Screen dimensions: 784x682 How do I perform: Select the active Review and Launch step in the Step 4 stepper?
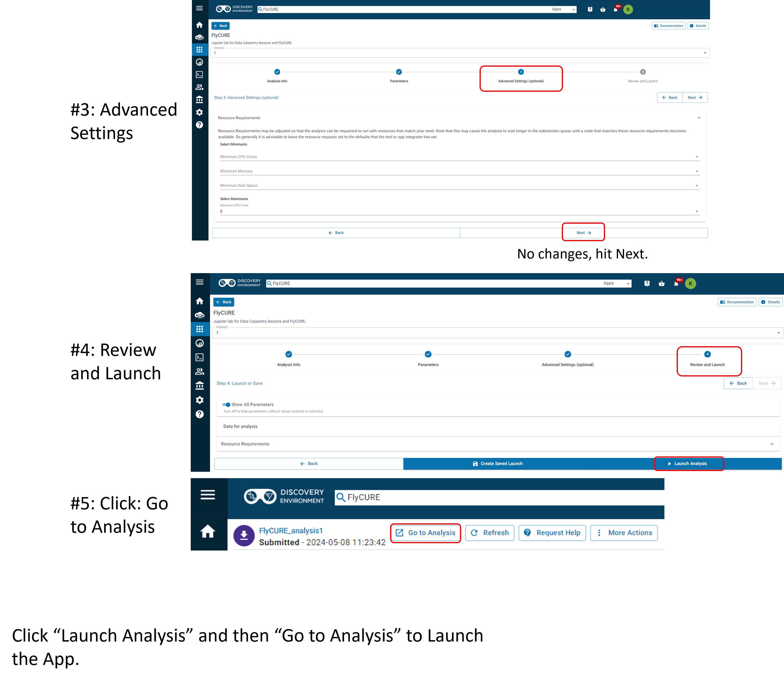coord(708,359)
